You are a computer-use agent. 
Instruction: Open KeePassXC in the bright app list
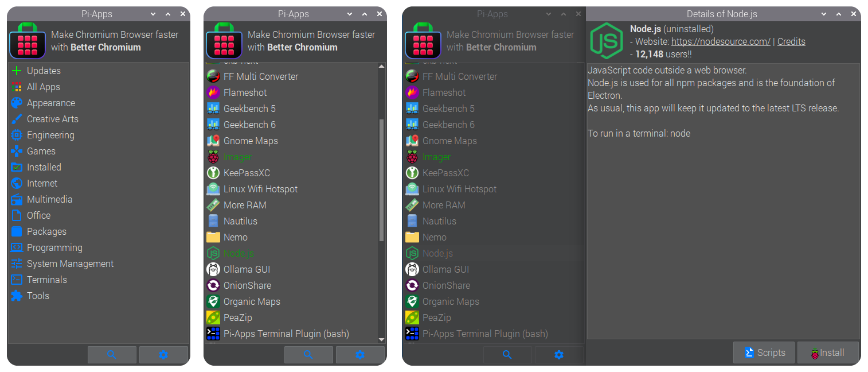click(291, 173)
